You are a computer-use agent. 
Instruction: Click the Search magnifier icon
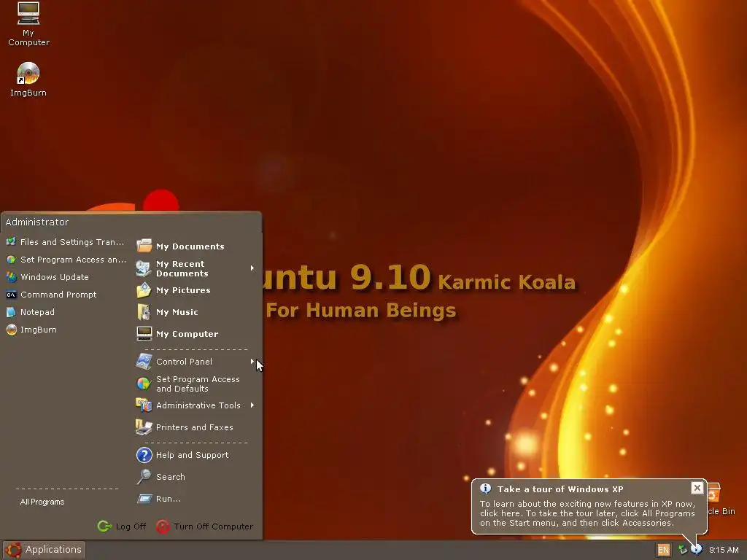coord(144,477)
